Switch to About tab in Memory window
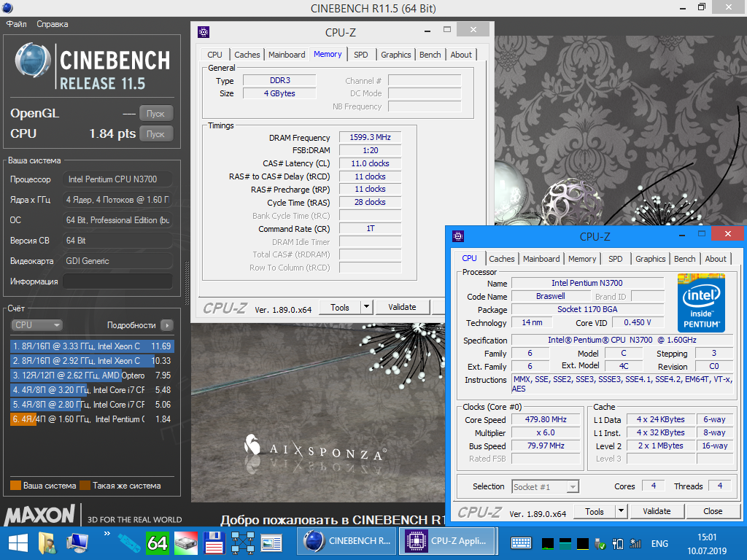Screen dimensions: 747x560 coord(461,55)
